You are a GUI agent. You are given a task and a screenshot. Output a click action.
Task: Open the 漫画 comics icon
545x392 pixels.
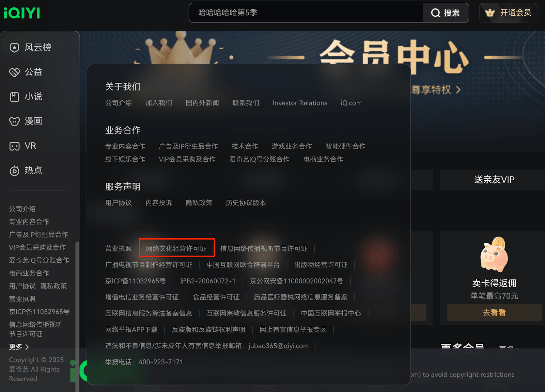point(14,121)
